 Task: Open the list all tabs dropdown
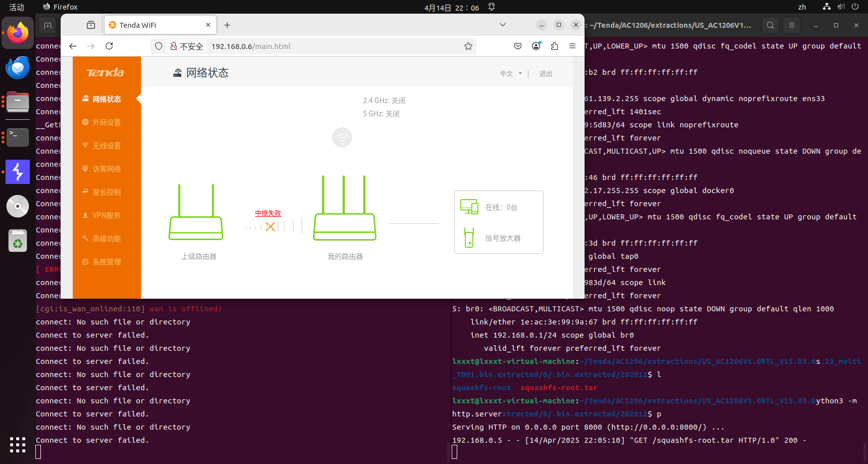[503, 25]
